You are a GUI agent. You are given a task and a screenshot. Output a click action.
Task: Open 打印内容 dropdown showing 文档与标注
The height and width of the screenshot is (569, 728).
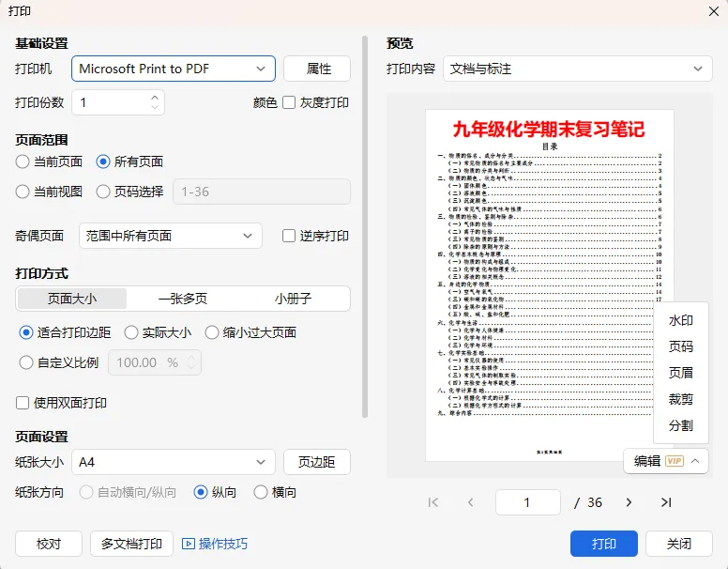tap(578, 69)
